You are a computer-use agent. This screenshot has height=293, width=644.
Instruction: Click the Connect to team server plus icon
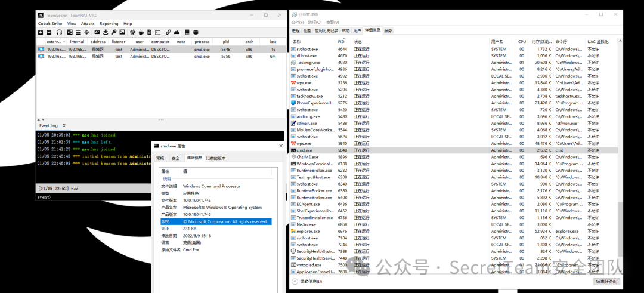(x=41, y=32)
